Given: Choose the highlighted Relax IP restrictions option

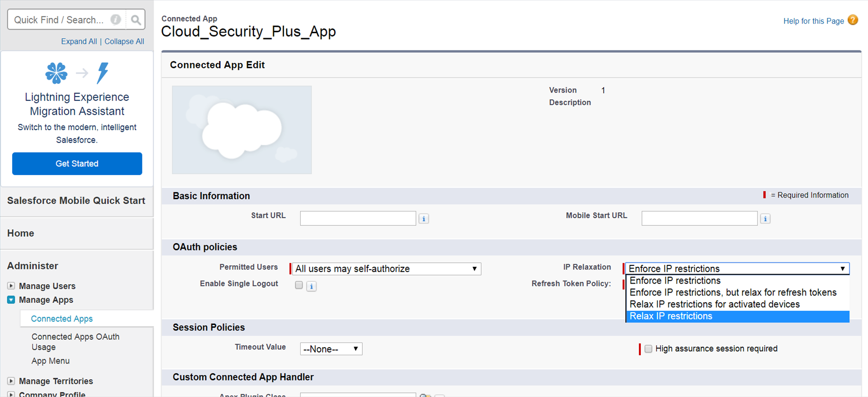Looking at the screenshot, I should pos(737,316).
